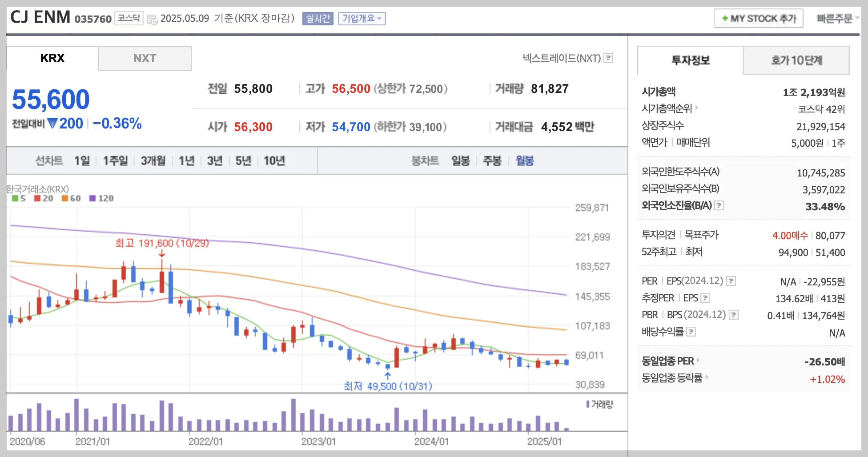Click the 넥스트레이드(NXT) link
The width and height of the screenshot is (868, 457).
(x=562, y=58)
